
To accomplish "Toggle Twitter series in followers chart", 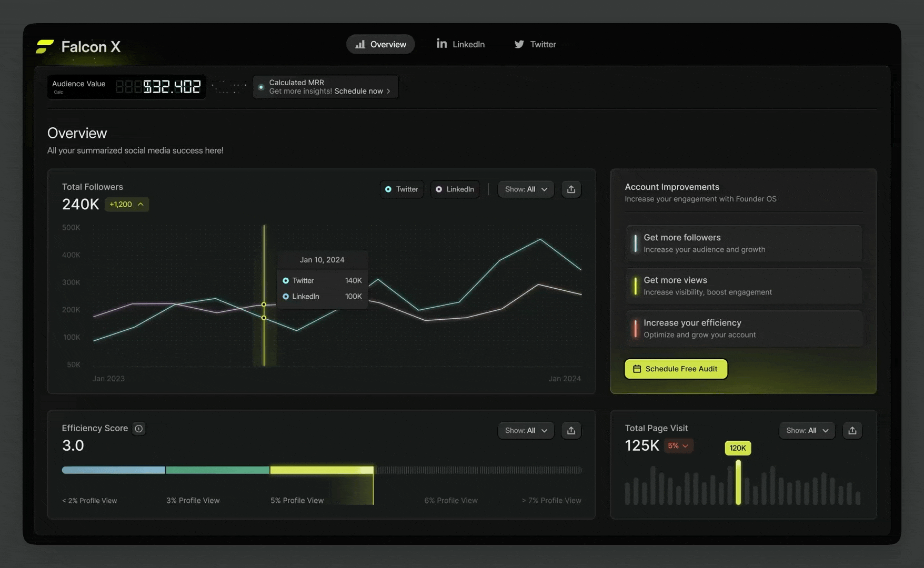I will [x=402, y=189].
